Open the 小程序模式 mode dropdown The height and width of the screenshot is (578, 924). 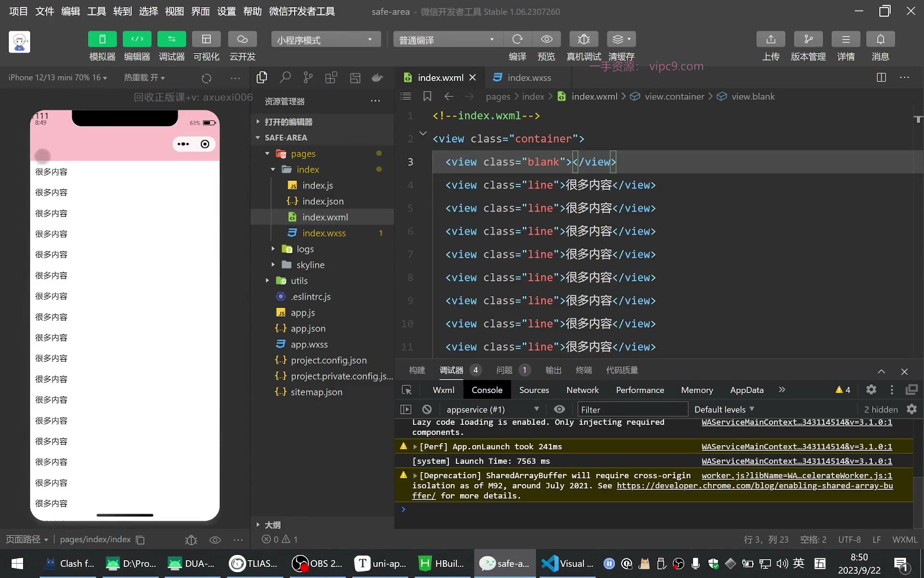[326, 39]
